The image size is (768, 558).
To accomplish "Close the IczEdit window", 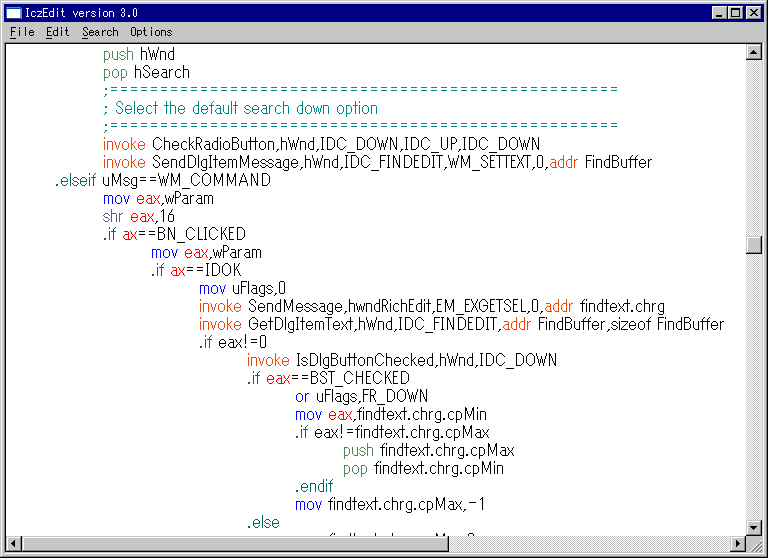I will (753, 13).
